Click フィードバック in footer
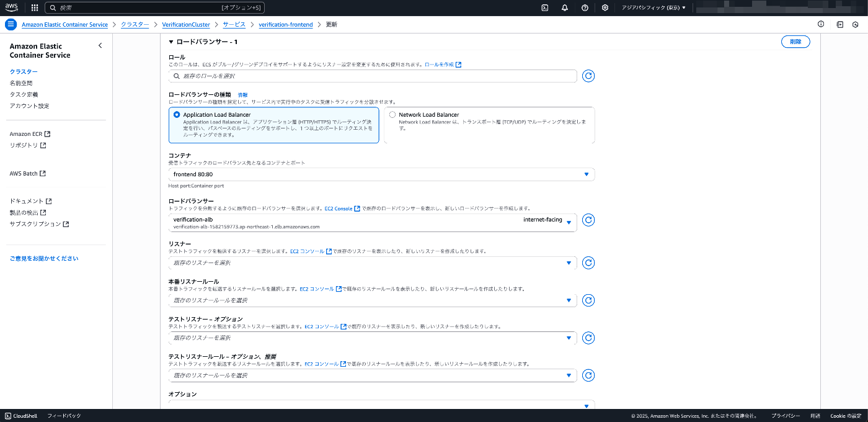 (64, 416)
